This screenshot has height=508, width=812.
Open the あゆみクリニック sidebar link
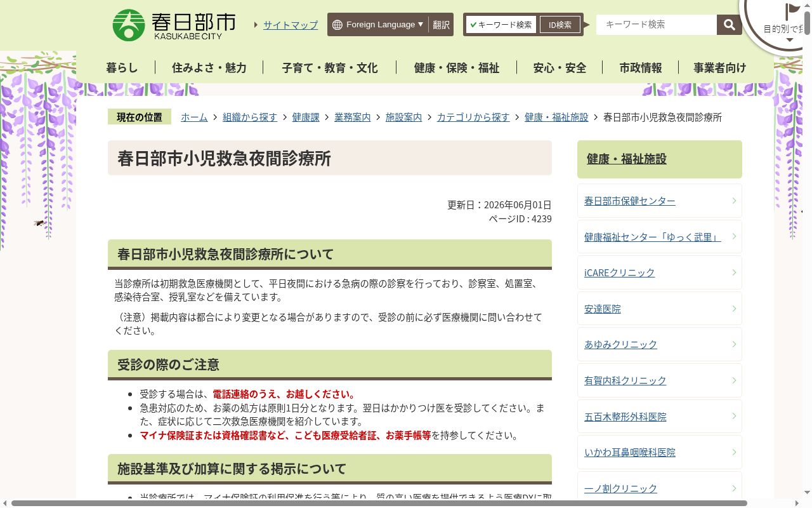(621, 345)
